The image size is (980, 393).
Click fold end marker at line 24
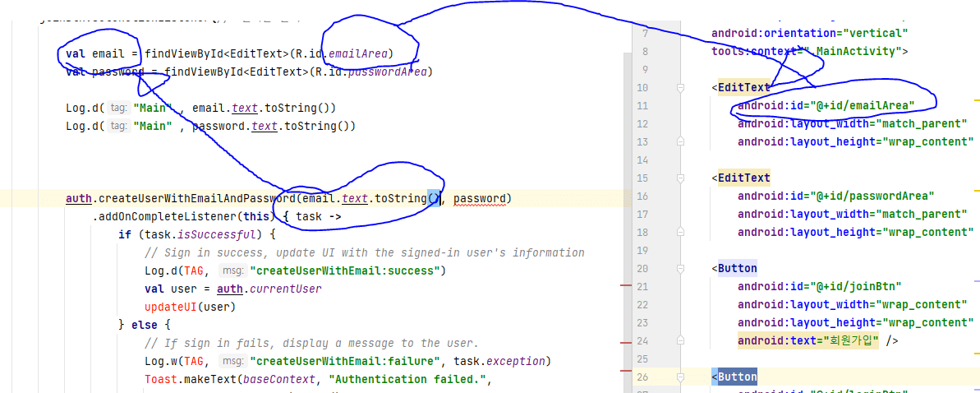681,341
